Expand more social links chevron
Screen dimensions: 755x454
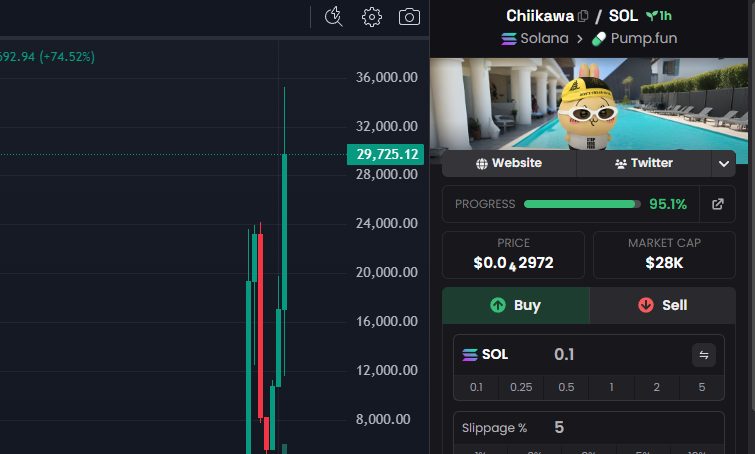[724, 164]
